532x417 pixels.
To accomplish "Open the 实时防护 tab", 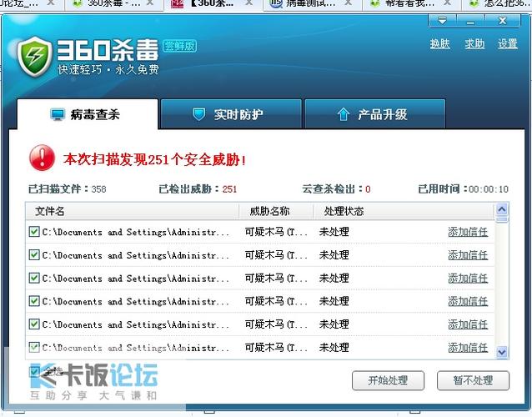I will pos(231,114).
